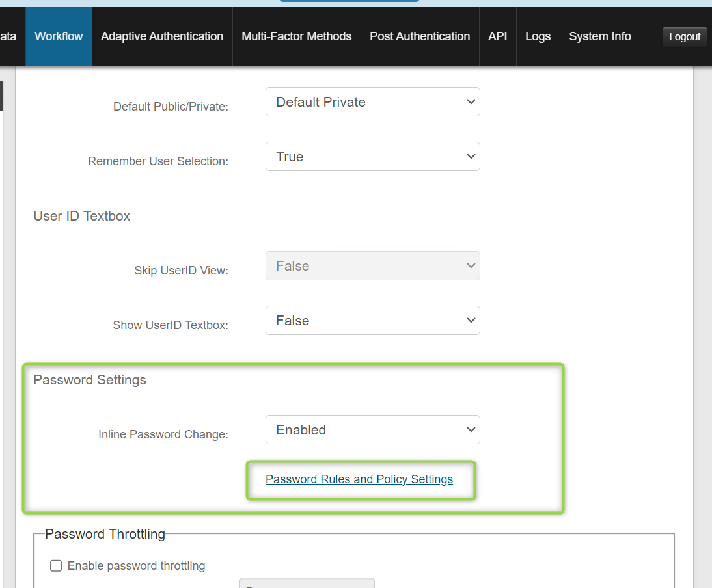Screen dimensions: 712x588
Task: Open the Multi-Factor Methods tab
Action: tap(297, 36)
